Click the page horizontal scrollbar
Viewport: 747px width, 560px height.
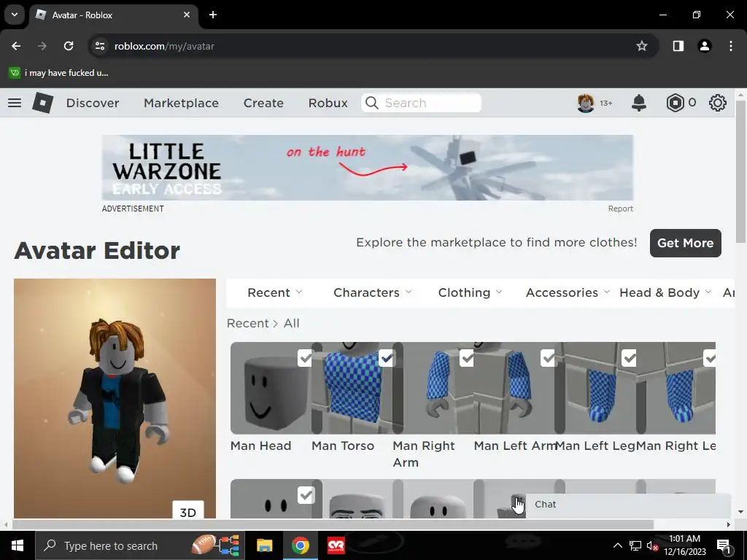click(333, 524)
